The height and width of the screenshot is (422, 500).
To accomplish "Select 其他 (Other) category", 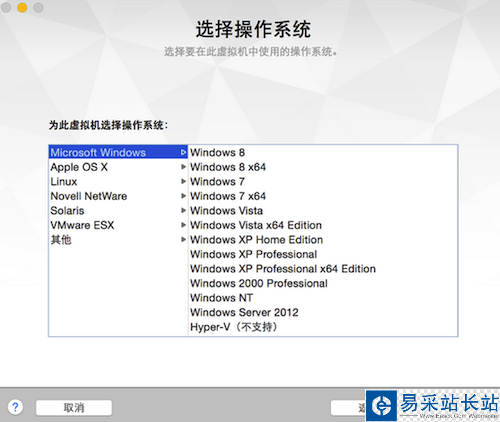I will coord(118,240).
